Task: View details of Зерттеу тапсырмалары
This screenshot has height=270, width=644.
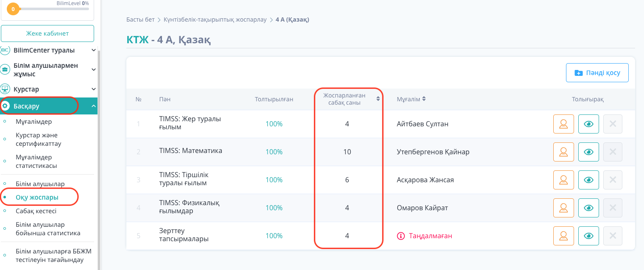Action: tap(588, 236)
